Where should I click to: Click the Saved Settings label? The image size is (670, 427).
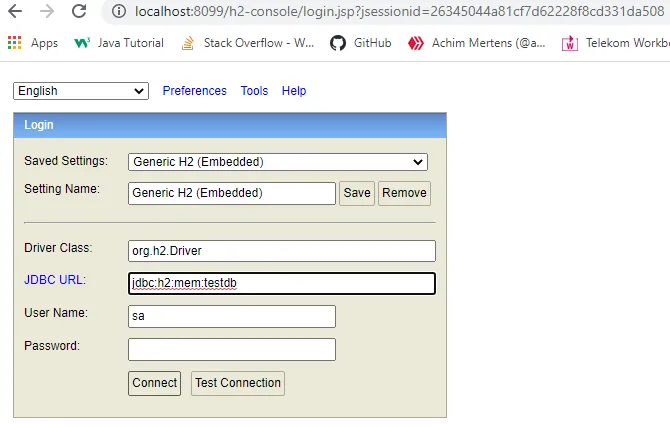pos(66,161)
